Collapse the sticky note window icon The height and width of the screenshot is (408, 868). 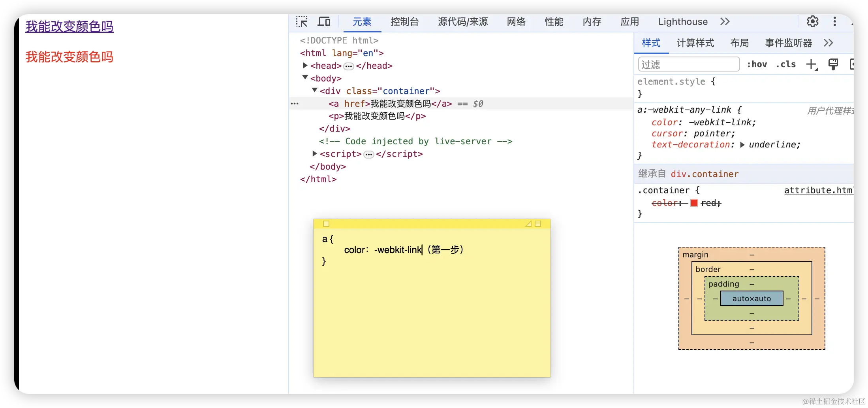pos(538,224)
